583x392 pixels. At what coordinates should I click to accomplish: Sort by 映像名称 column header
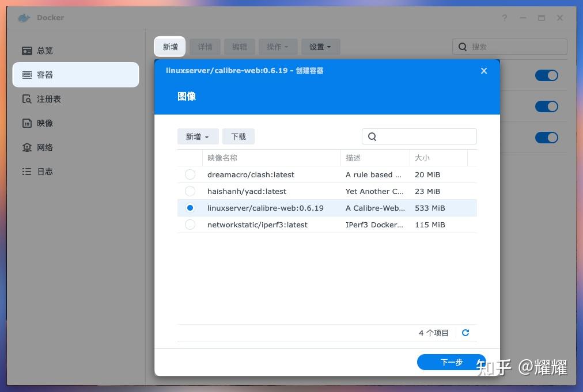click(x=271, y=158)
